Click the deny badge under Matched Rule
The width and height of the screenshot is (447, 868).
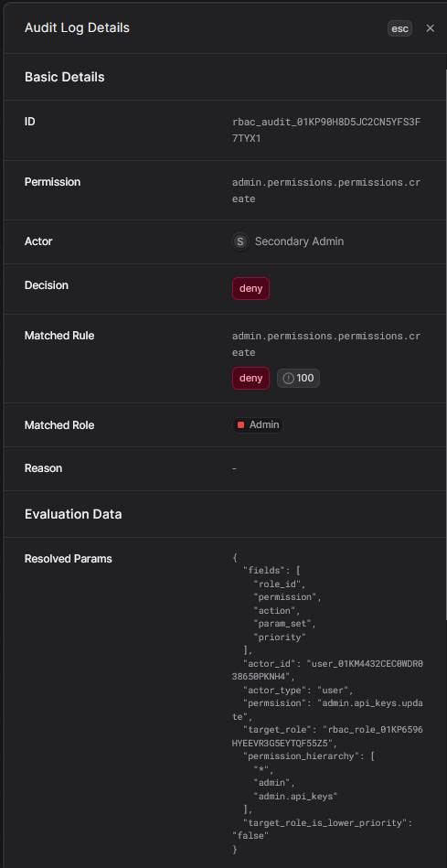point(250,378)
